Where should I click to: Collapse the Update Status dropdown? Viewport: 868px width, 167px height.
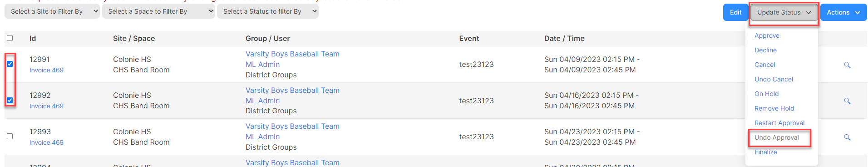click(x=784, y=12)
